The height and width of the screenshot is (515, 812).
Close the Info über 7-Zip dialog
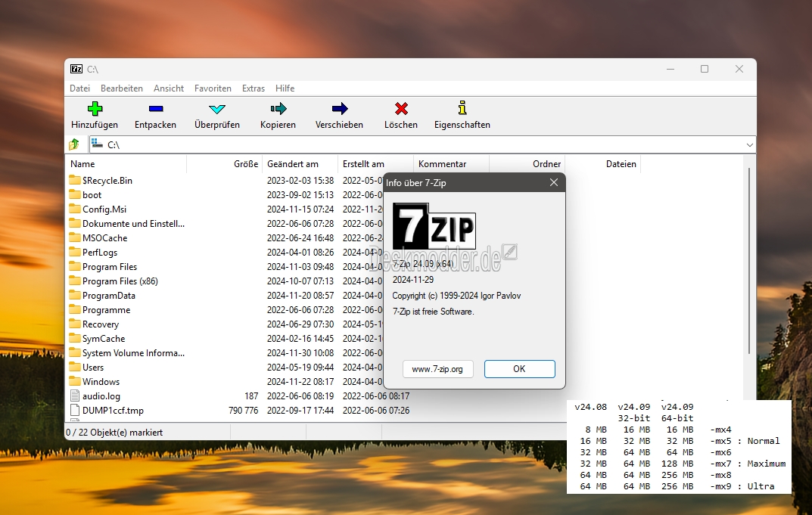(554, 182)
